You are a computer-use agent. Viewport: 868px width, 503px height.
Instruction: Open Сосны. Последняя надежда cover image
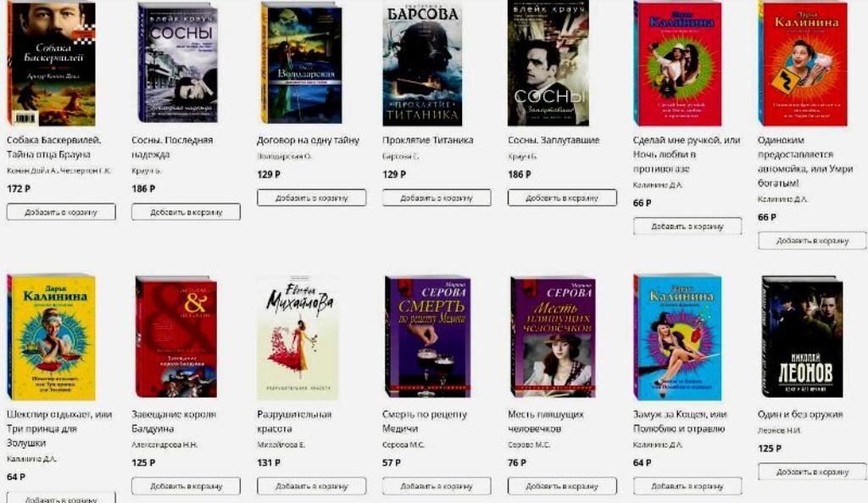(x=178, y=63)
